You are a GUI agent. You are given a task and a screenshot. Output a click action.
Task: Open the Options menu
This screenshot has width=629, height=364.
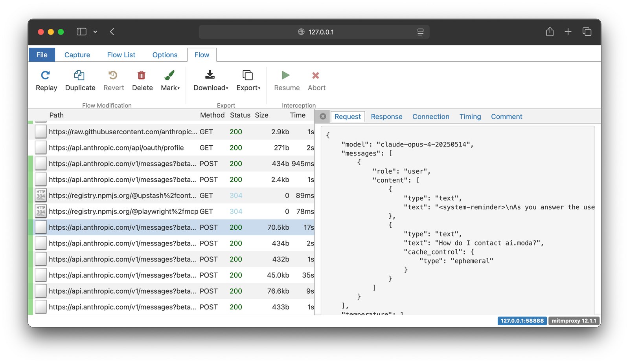(165, 55)
